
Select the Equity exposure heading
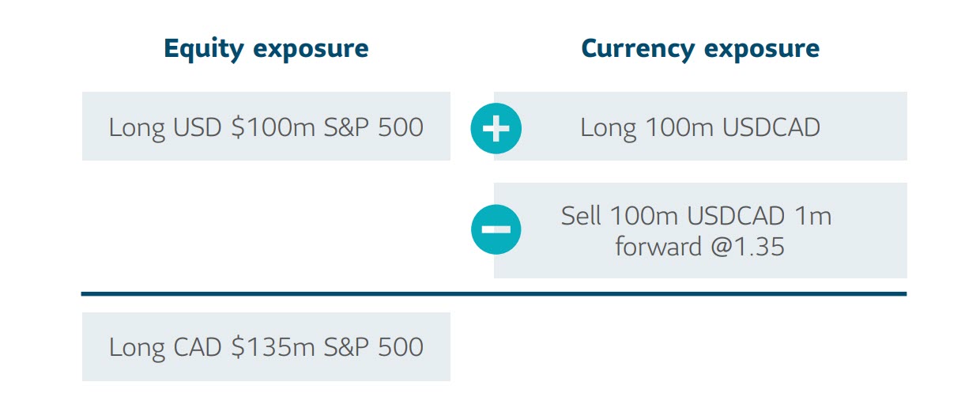[266, 49]
